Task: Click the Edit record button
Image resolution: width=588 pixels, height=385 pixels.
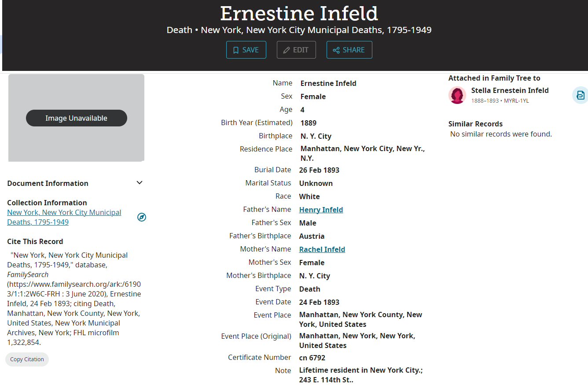Action: (x=296, y=50)
